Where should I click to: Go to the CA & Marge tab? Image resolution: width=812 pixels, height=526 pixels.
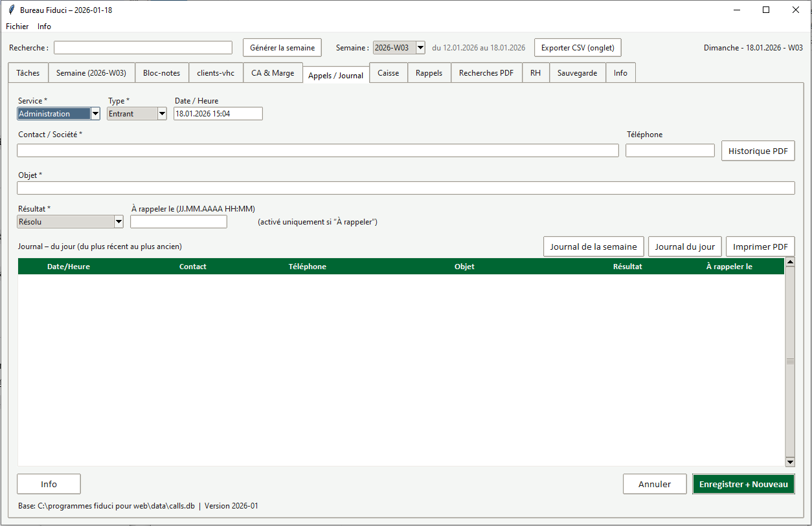(x=273, y=73)
